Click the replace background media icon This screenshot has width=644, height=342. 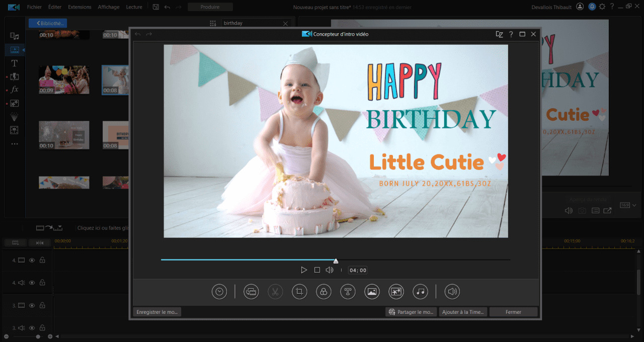tap(251, 292)
